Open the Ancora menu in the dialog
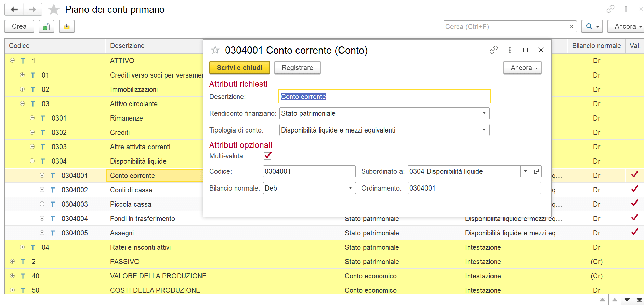644x306 pixels. [523, 68]
